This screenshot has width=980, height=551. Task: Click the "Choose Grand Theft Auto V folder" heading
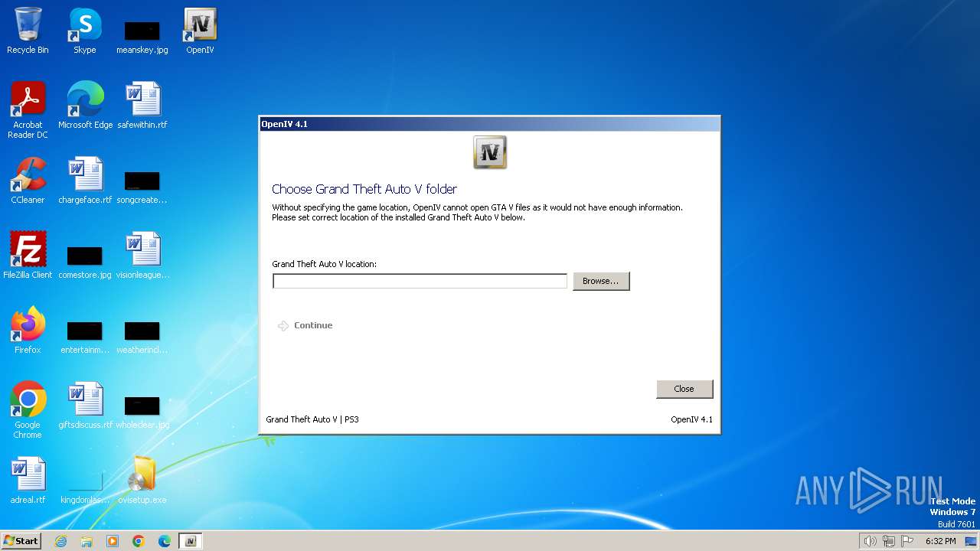point(364,189)
